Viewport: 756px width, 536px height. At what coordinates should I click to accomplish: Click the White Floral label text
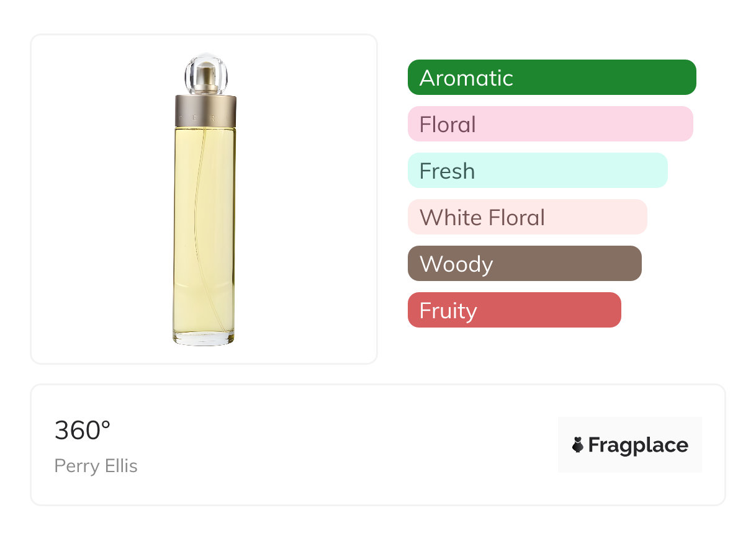point(482,218)
